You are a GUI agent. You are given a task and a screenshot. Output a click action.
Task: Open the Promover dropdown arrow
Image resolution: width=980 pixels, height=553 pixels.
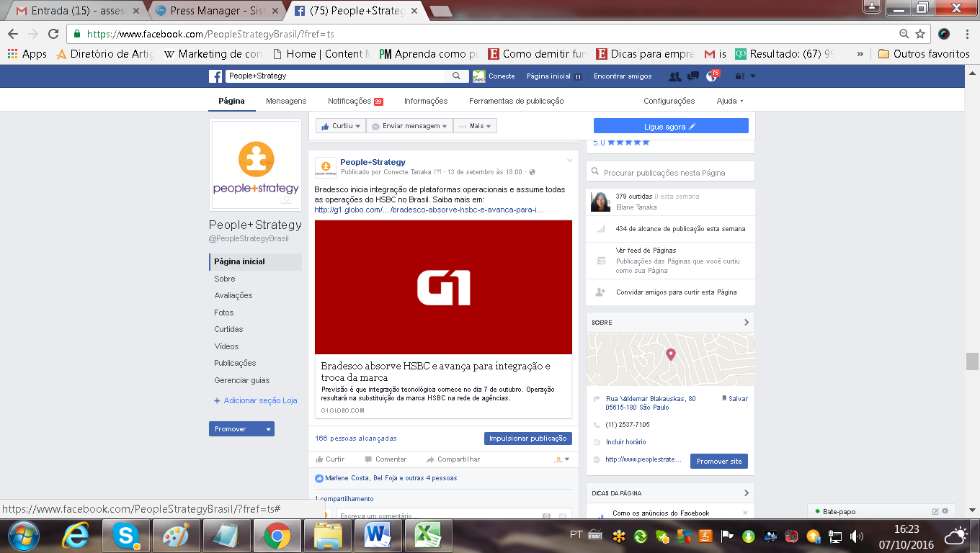coord(268,429)
